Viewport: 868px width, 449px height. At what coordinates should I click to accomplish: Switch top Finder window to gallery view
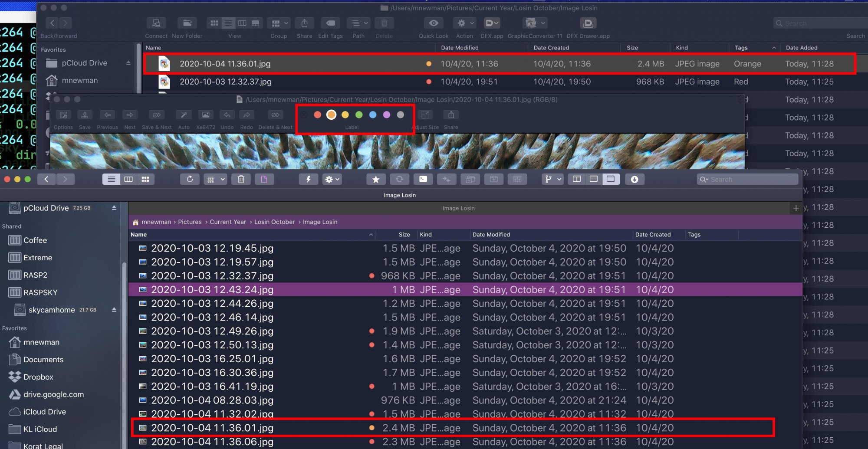coord(256,23)
